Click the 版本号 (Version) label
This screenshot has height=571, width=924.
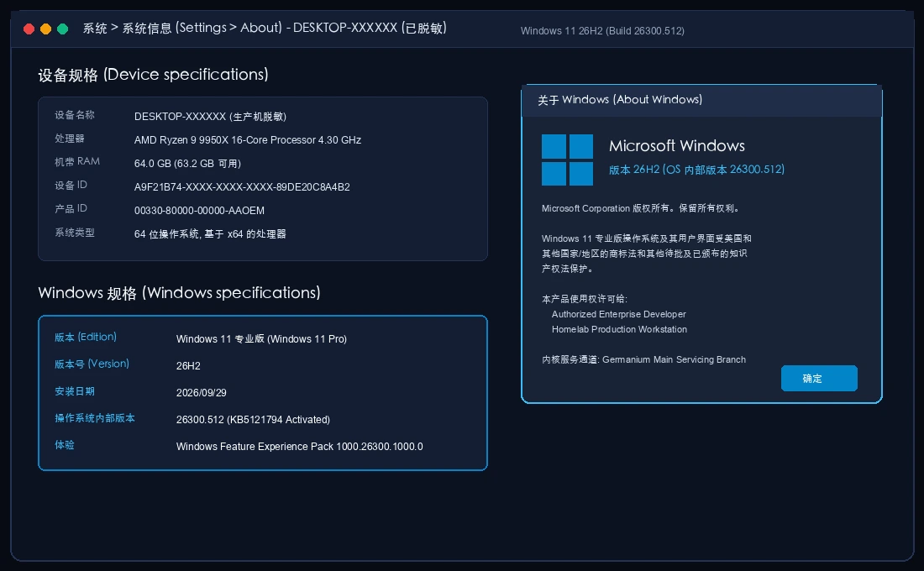click(92, 364)
